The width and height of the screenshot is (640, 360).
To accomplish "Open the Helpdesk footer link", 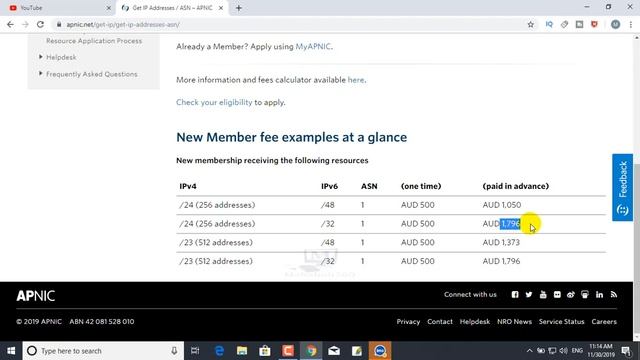I will tap(475, 322).
